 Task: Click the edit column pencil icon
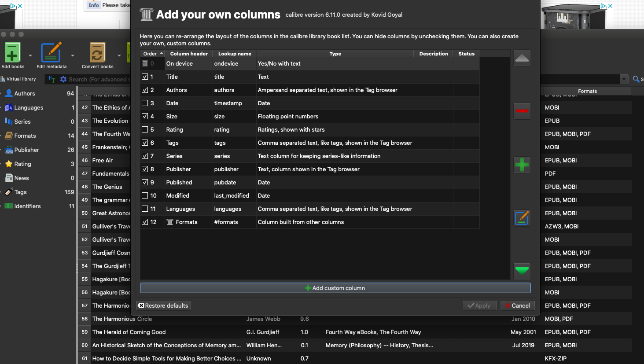[522, 218]
